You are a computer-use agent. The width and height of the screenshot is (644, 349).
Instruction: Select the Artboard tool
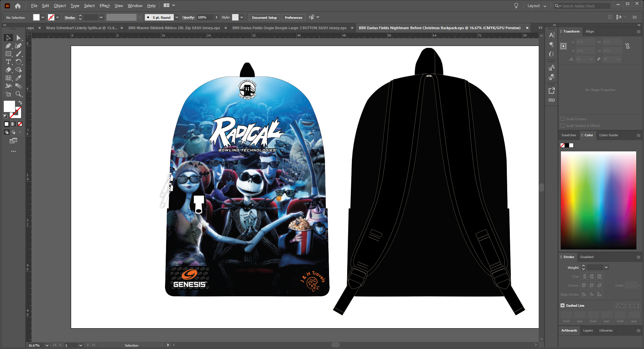point(8,94)
